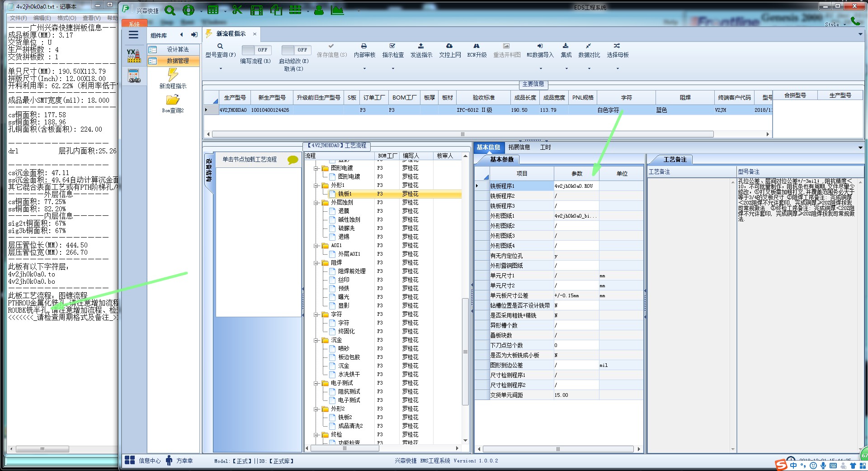This screenshot has width=868, height=471.
Task: Click the 指示检查 check icon
Action: [392, 46]
